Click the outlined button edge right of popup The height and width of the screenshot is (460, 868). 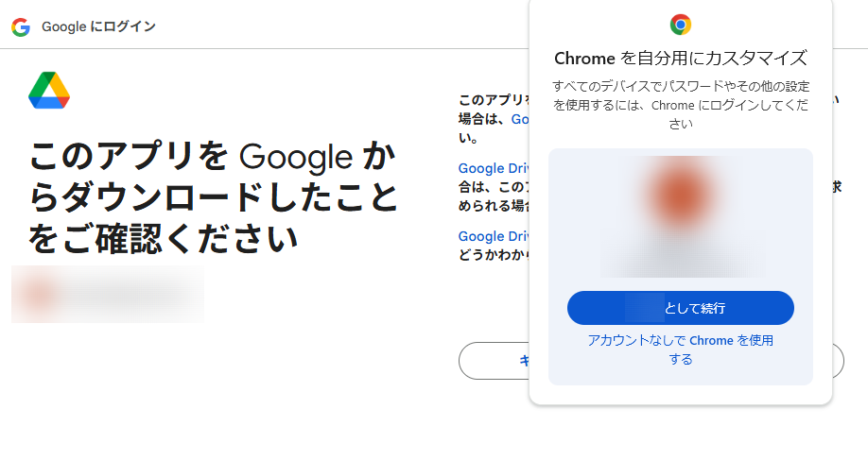point(837,361)
